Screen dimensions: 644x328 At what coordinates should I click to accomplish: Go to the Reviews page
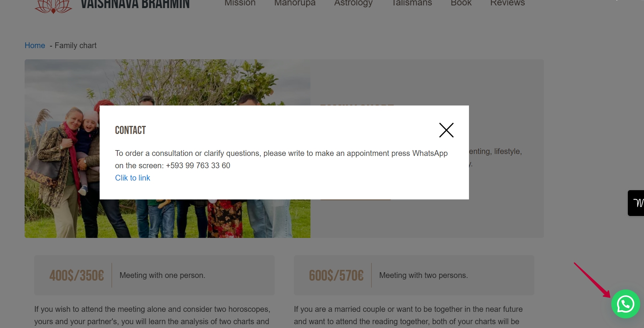(x=507, y=3)
